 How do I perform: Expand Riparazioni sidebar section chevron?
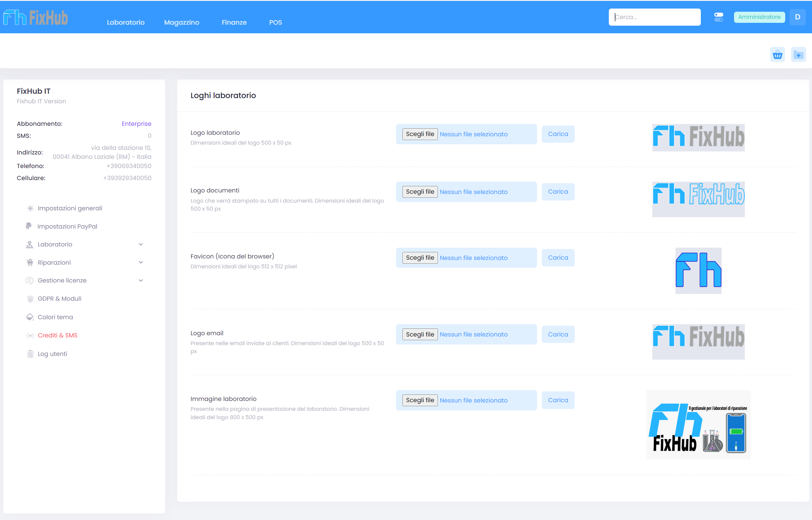point(141,262)
